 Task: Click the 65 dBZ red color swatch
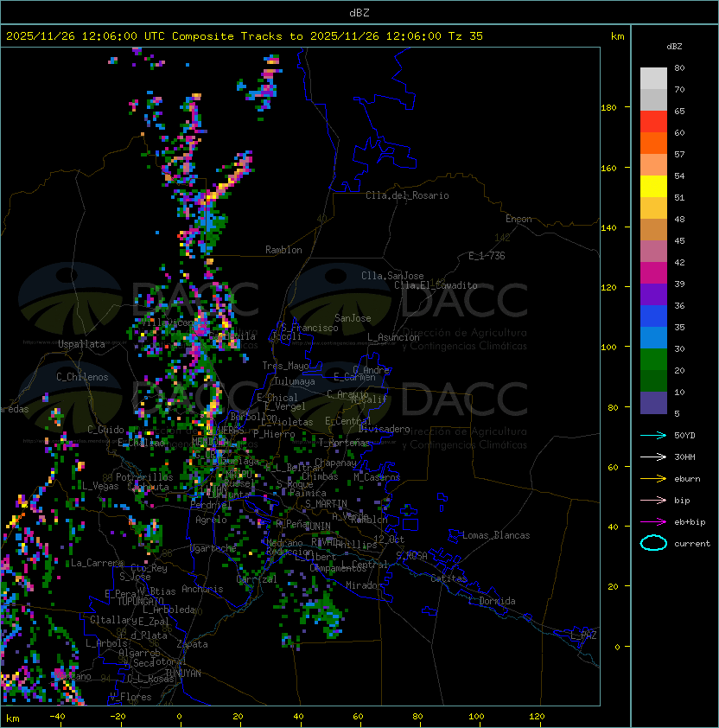pyautogui.click(x=653, y=122)
